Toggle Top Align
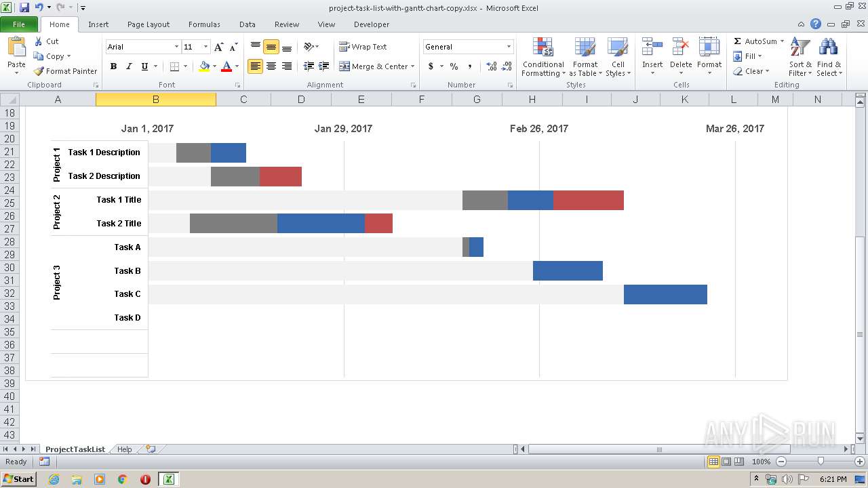This screenshot has height=488, width=868. (256, 47)
